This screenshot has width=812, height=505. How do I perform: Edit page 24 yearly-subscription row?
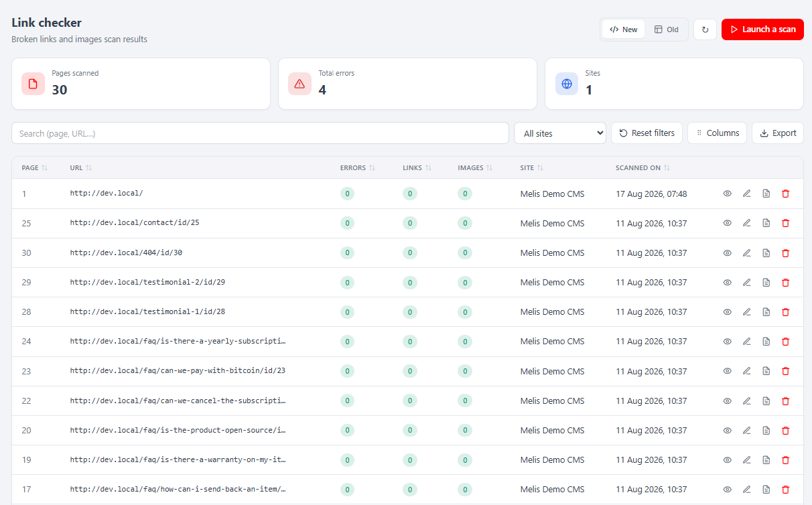[x=746, y=342]
